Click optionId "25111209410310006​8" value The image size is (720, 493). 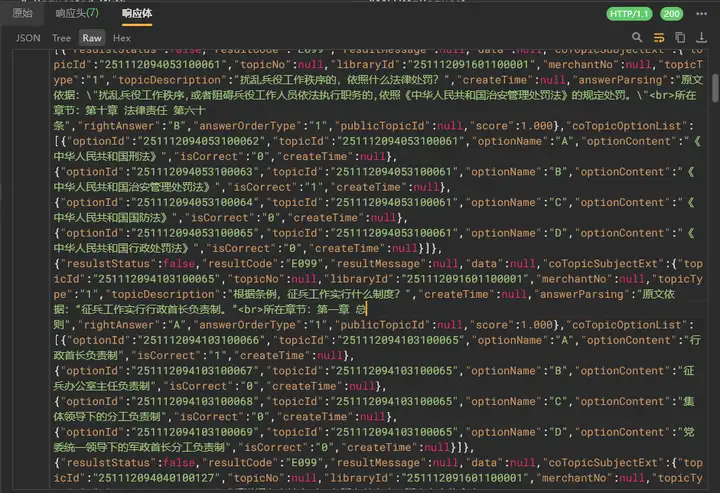[x=195, y=402]
